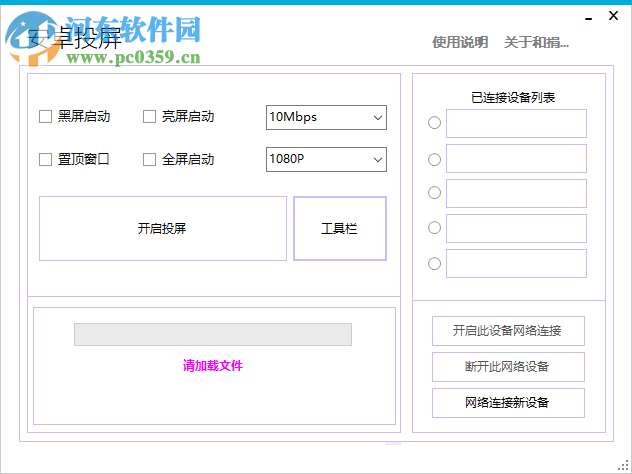Click the 已连接设备列表 heading
632x474 pixels.
click(x=513, y=98)
